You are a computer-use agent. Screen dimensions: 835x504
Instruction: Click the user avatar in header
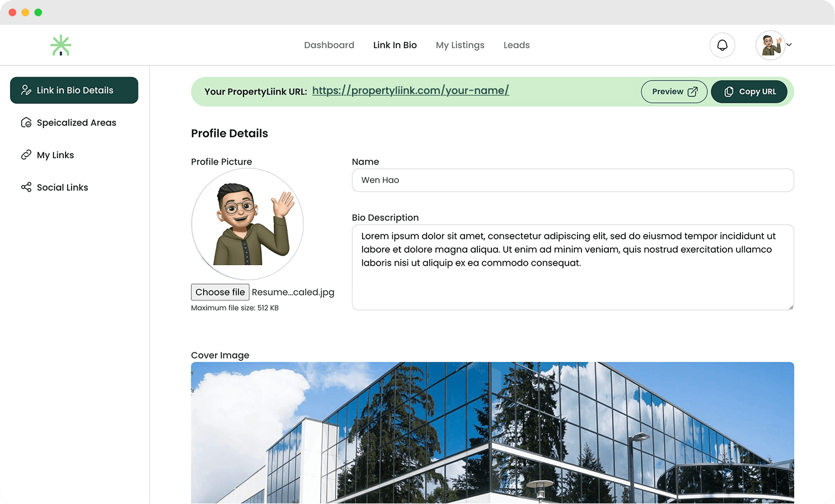771,45
